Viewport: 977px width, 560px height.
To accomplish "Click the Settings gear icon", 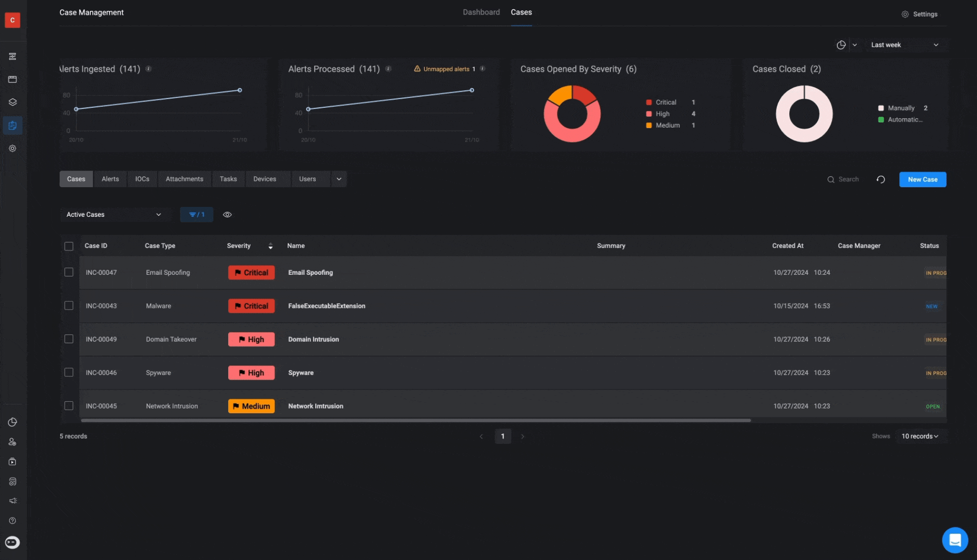I will click(905, 15).
